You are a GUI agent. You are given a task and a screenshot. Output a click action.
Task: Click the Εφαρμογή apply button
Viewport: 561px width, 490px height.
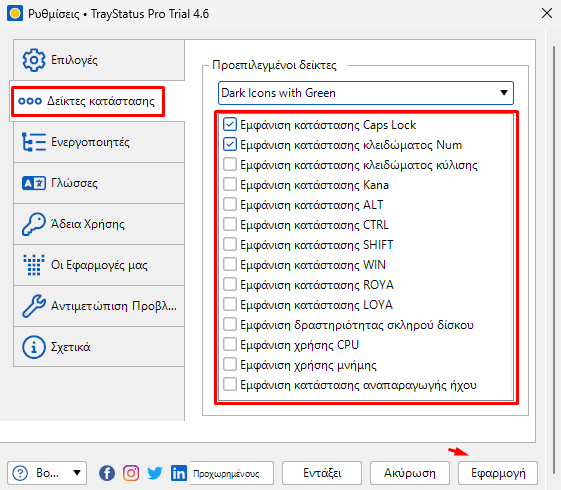pos(498,473)
